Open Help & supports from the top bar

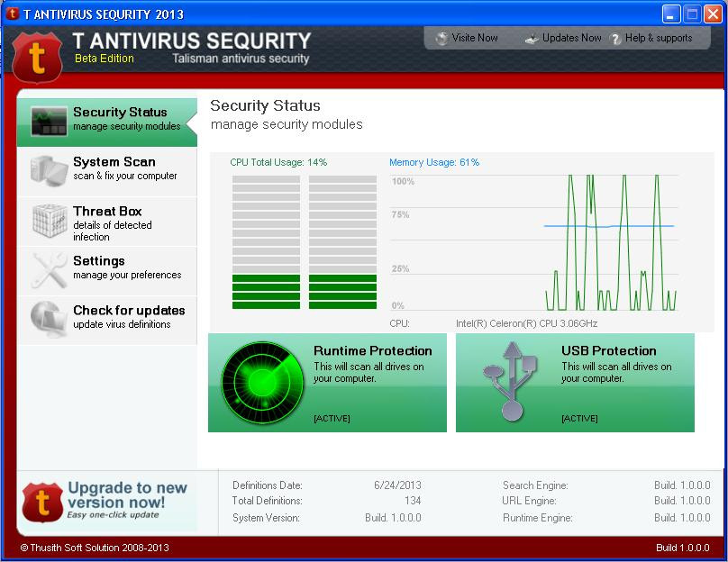point(656,38)
